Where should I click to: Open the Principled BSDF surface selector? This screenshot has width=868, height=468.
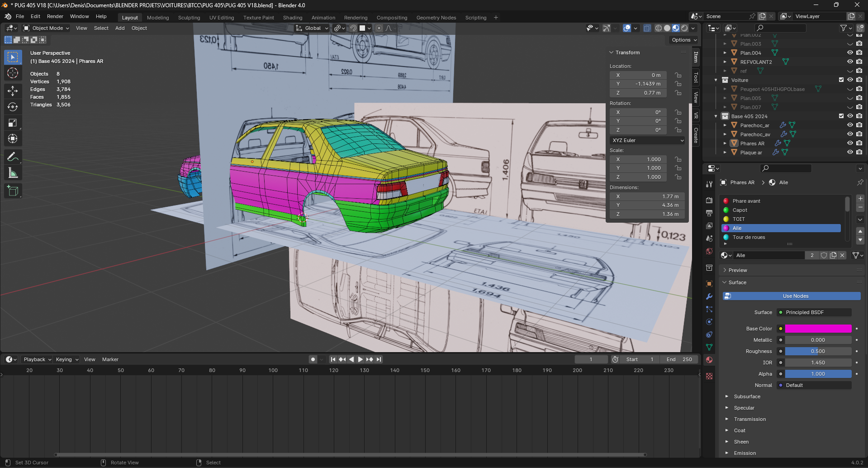click(814, 312)
